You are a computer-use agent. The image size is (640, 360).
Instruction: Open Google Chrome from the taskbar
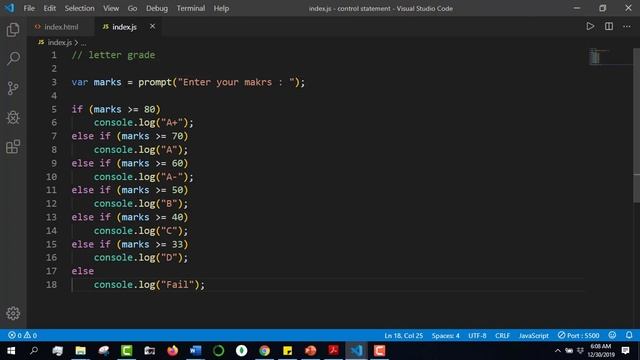tap(264, 351)
